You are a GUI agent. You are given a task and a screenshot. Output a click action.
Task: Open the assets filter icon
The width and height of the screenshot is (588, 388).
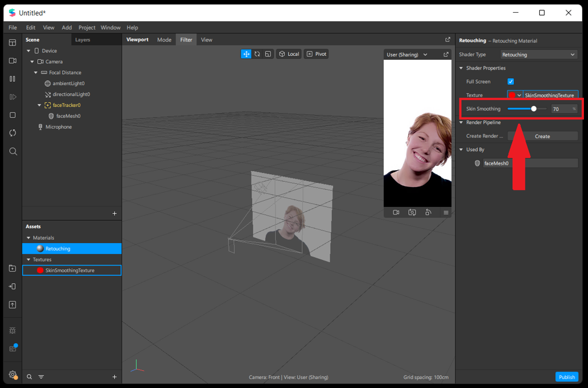pyautogui.click(x=41, y=377)
